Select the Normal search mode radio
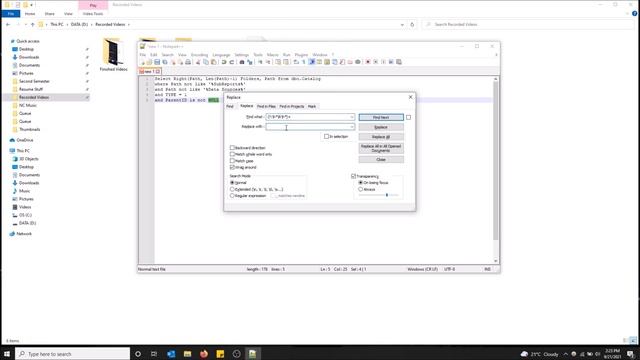Image resolution: width=640 pixels, height=360 pixels. (232, 183)
